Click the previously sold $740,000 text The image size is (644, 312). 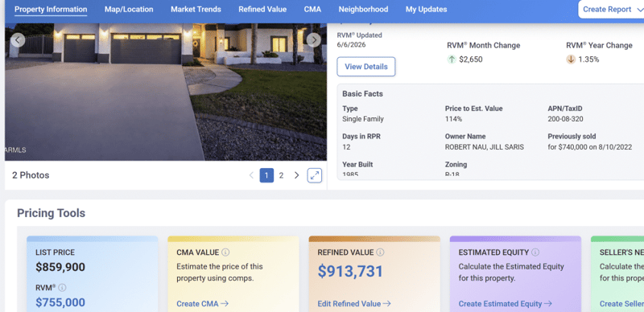point(590,147)
